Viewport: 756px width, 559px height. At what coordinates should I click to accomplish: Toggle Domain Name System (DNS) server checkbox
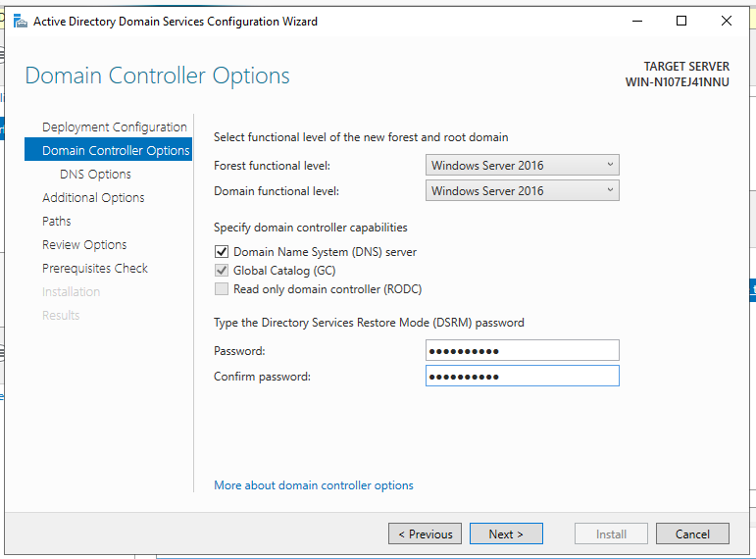222,252
